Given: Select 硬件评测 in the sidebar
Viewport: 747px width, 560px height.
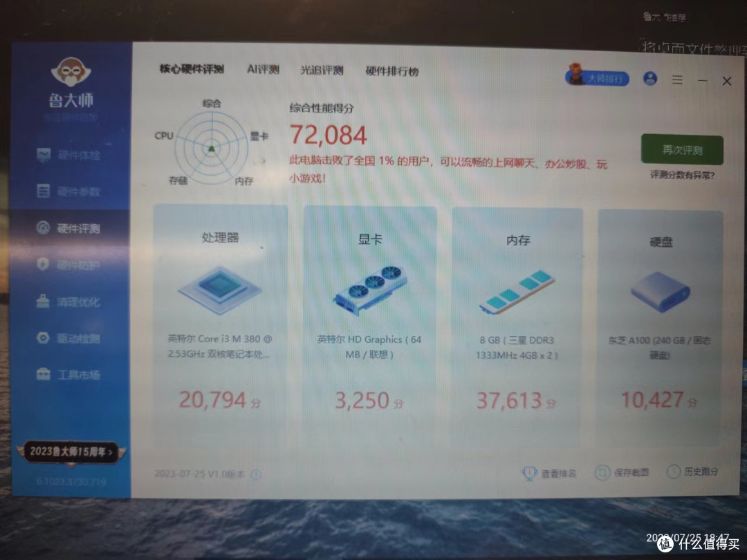Looking at the screenshot, I should [71, 228].
